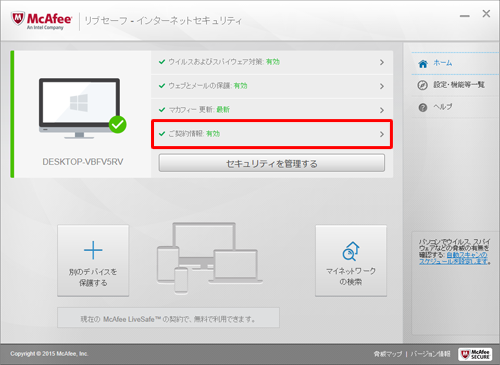Click the checkmark next to マカフィー更新
500x365 pixels.
(162, 110)
